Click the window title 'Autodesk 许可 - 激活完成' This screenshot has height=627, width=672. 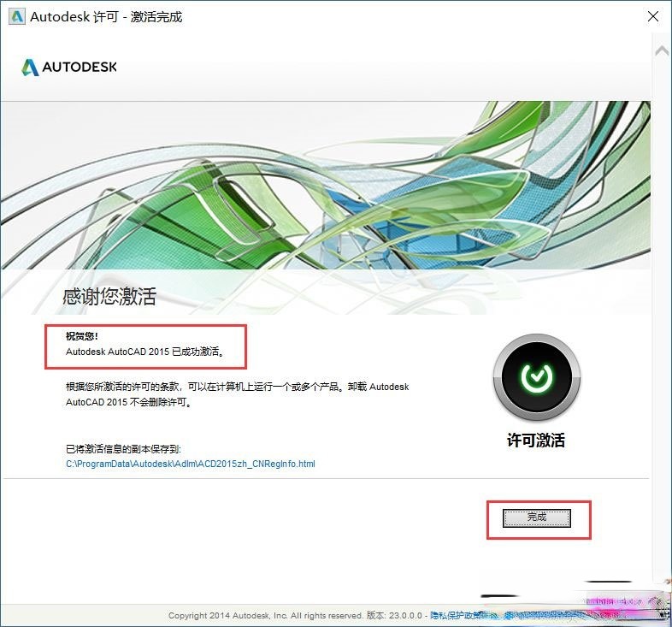pos(106,17)
